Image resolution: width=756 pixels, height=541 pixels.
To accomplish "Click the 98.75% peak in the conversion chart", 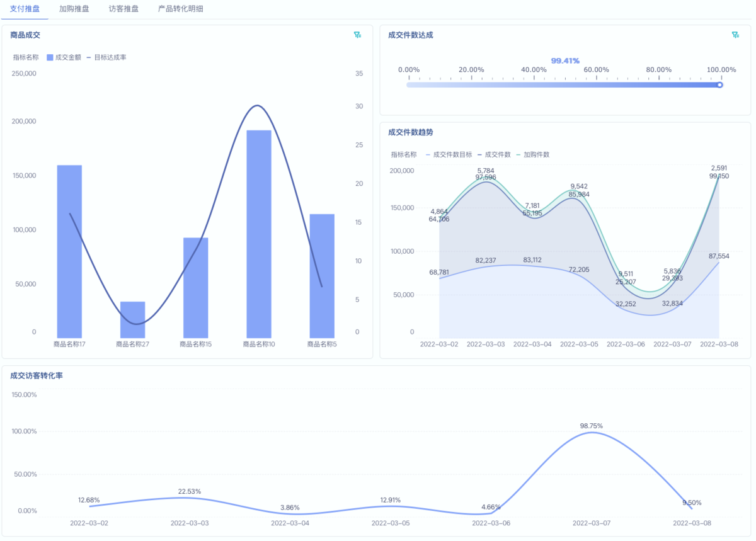I will click(x=591, y=433).
